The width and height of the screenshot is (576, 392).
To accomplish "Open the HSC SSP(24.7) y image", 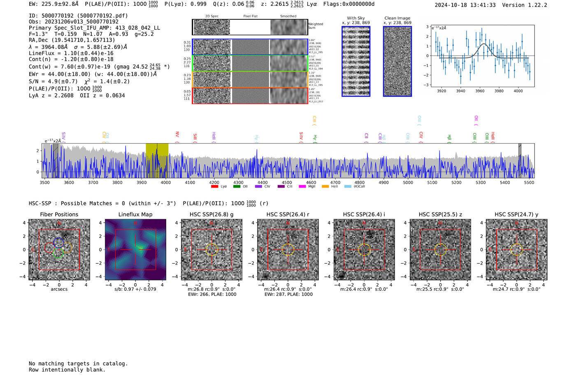I will pos(517,250).
